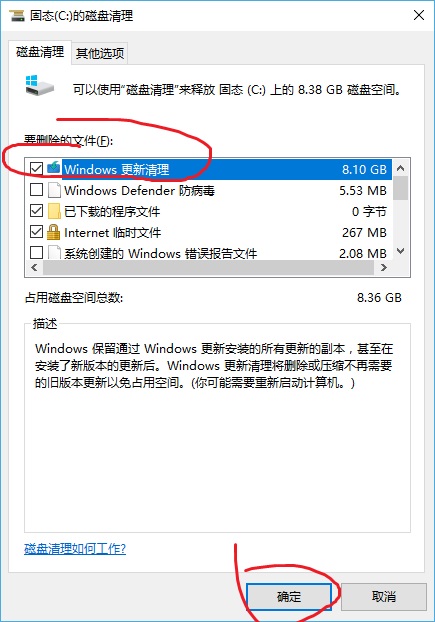
Task: Click the file list scroll up arrow
Action: [401, 168]
